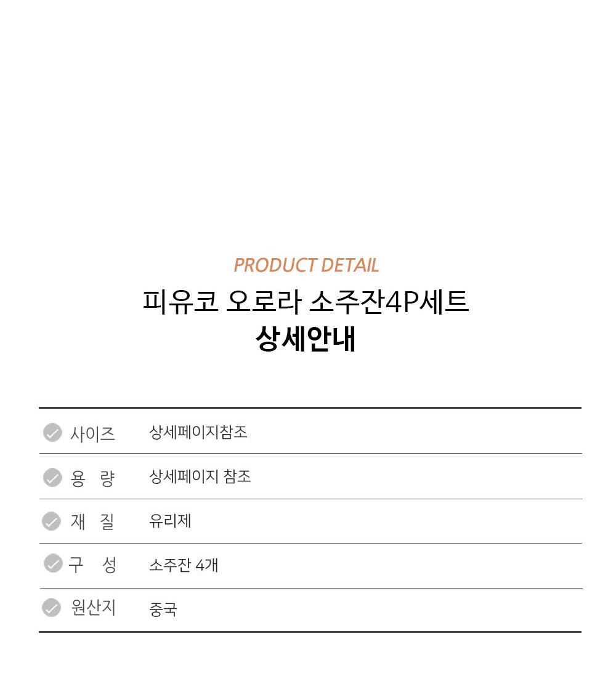Click the 중국 origin value
This screenshot has width=616, height=676.
click(x=163, y=610)
